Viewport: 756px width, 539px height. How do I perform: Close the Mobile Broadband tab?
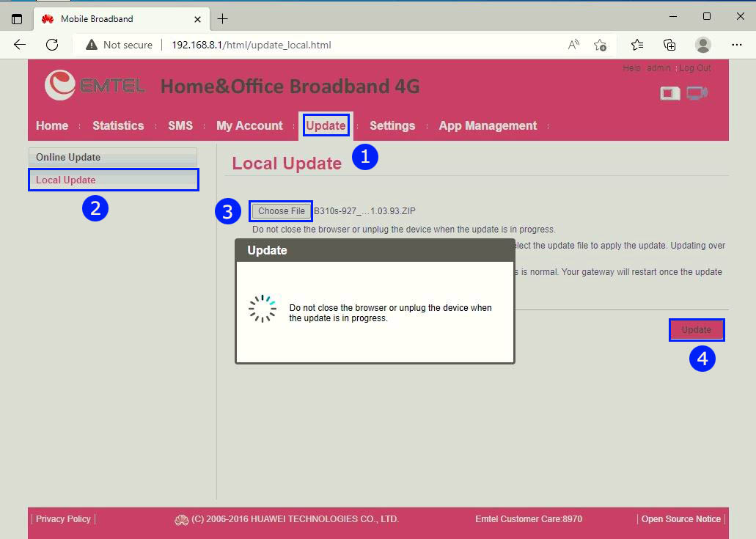[197, 19]
